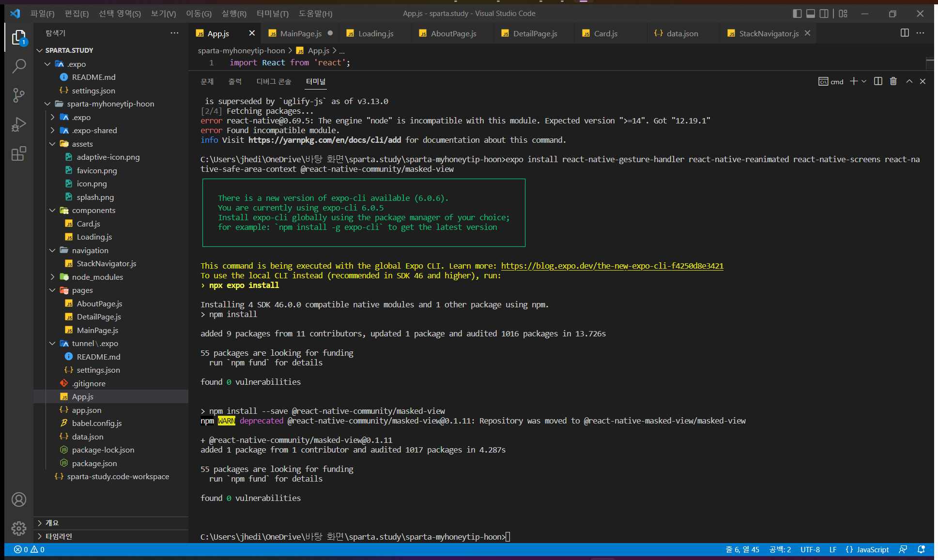Viewport: 938px width, 560px height.
Task: Toggle bottom panel layout icon
Action: pyautogui.click(x=811, y=14)
